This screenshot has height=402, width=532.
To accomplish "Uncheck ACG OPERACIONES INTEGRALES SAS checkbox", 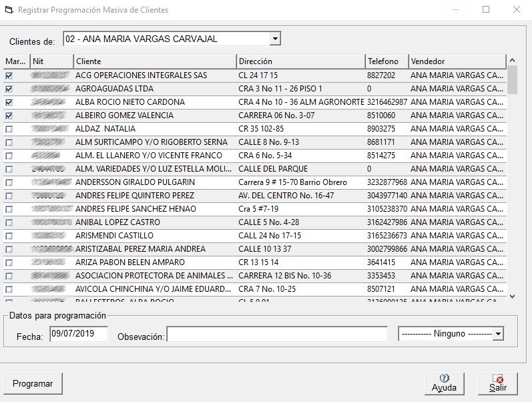I will point(9,75).
